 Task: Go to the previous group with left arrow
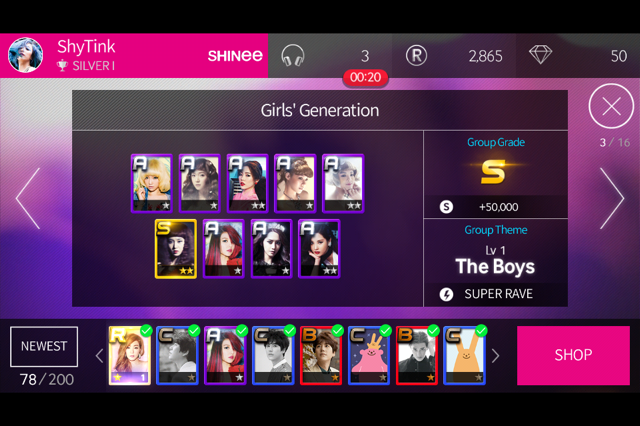[x=28, y=198]
